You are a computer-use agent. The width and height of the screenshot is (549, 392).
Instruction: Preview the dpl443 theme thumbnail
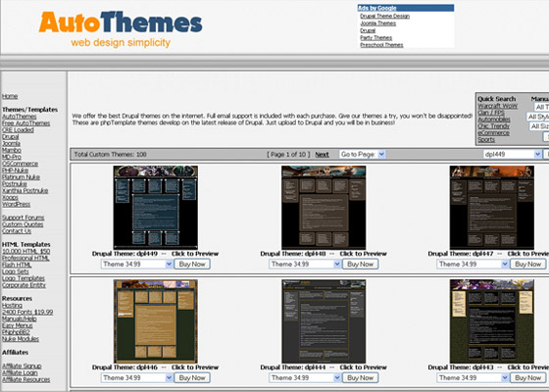[492, 321]
